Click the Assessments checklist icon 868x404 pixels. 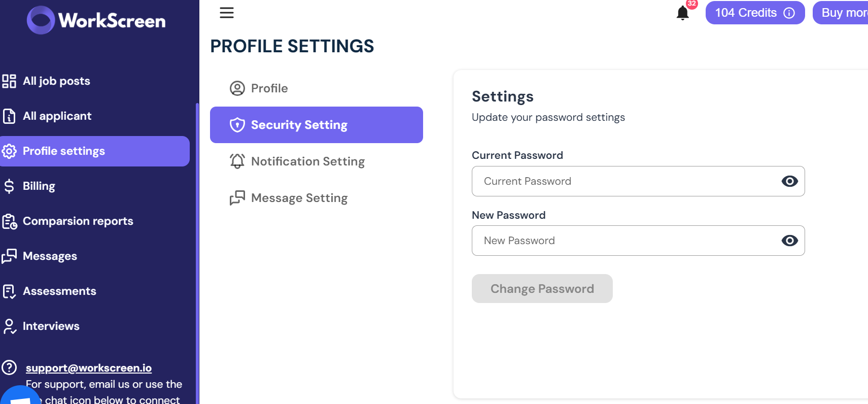[x=9, y=291]
